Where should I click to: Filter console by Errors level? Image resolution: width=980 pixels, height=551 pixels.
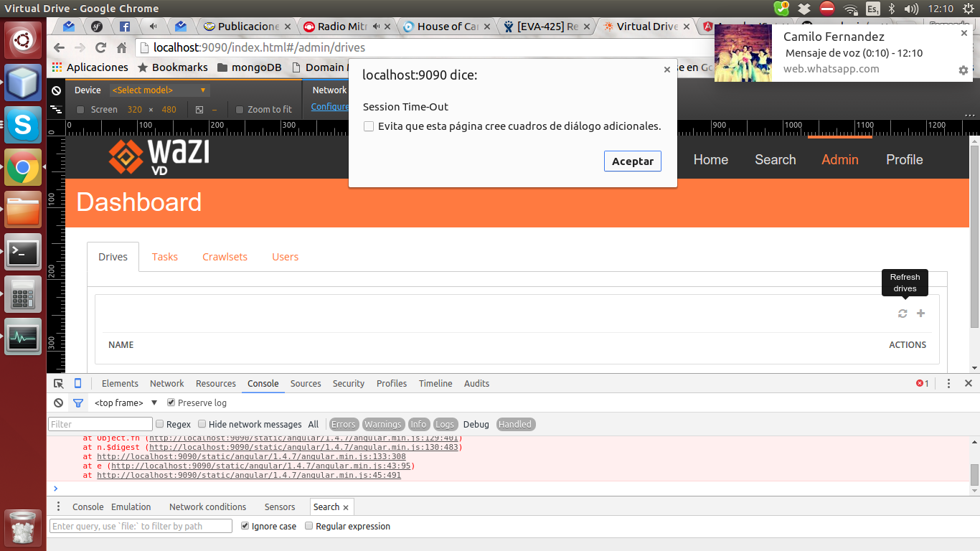(x=344, y=424)
